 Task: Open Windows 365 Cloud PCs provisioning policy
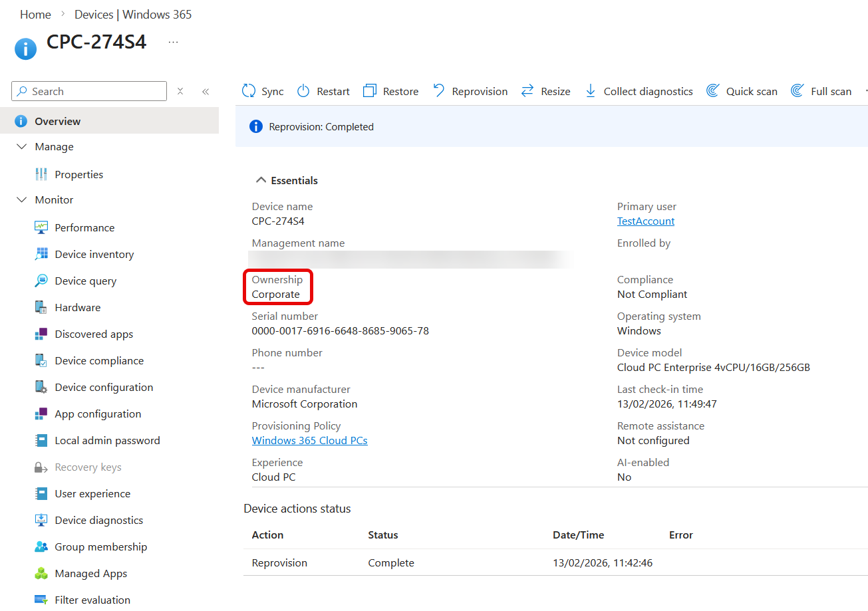309,440
